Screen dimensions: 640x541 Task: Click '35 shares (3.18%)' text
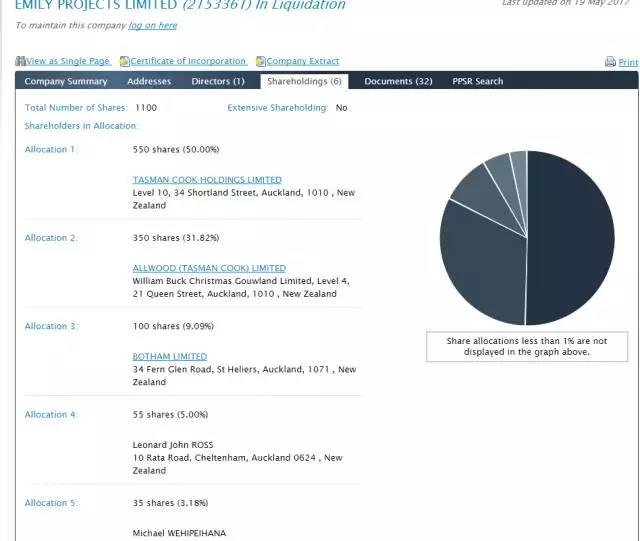170,503
